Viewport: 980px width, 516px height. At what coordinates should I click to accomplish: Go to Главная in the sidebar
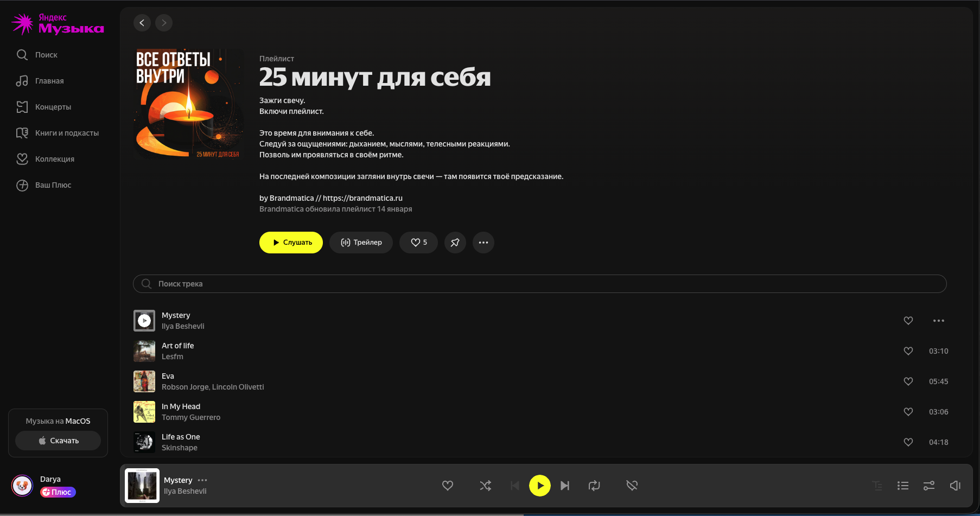coord(49,81)
